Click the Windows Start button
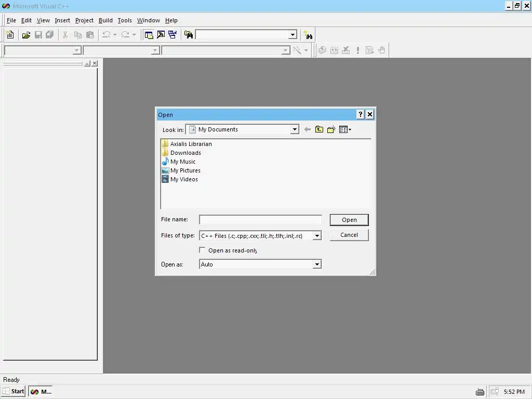Screen dimensions: 532x399 (x=14, y=391)
